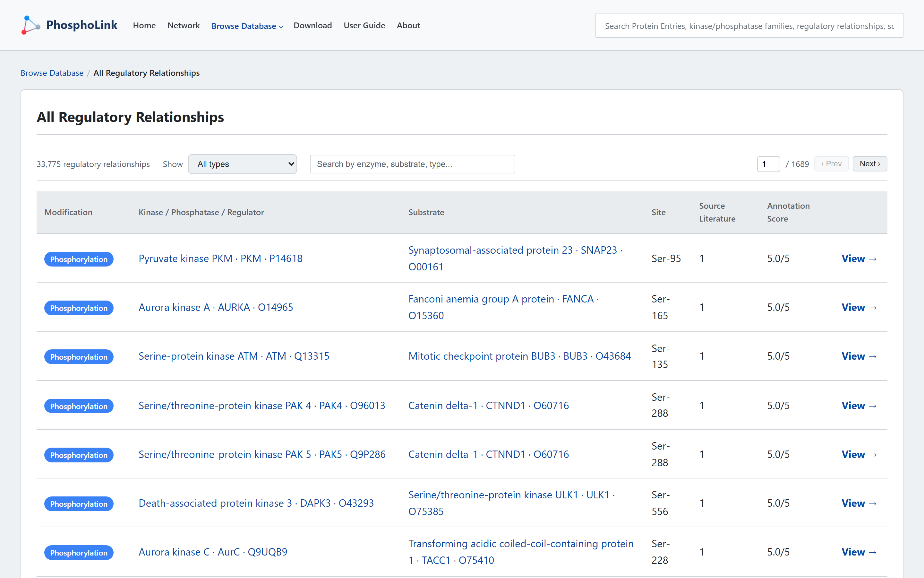Screen dimensions: 924x578
Task: Click the page number input box
Action: (x=768, y=164)
